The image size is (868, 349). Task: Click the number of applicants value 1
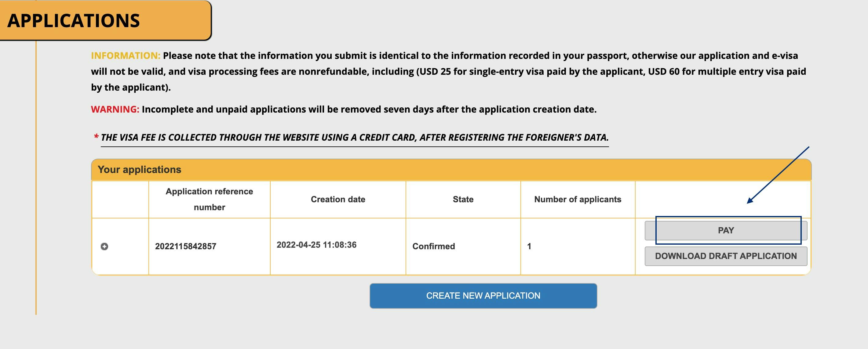click(x=529, y=246)
